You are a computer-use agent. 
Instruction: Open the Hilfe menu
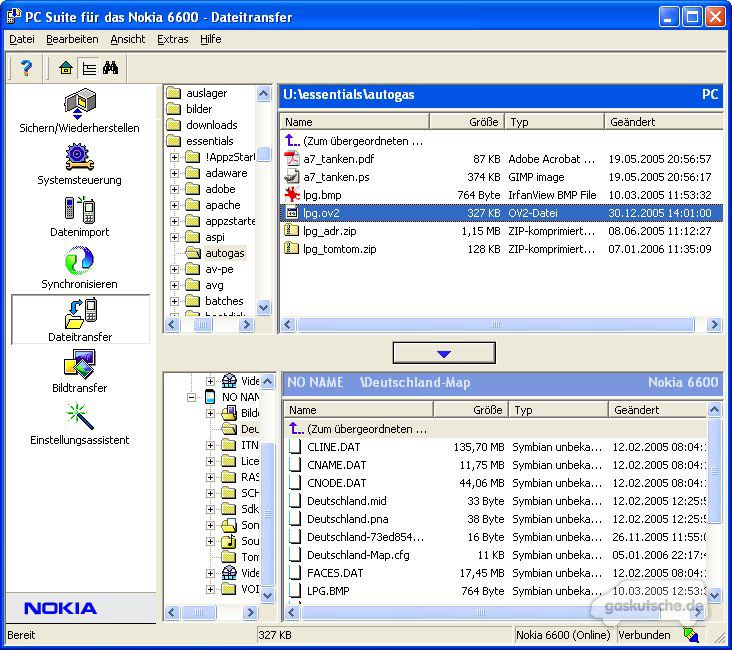click(x=211, y=39)
